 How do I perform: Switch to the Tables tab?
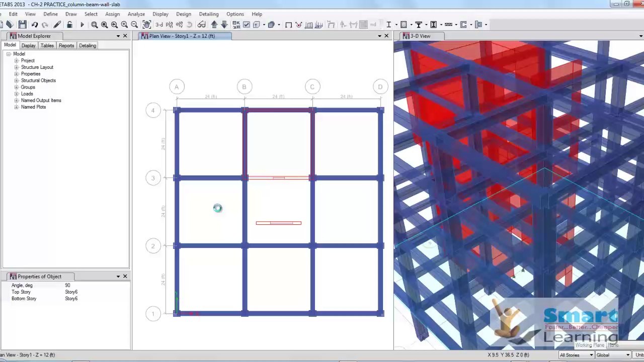point(47,46)
